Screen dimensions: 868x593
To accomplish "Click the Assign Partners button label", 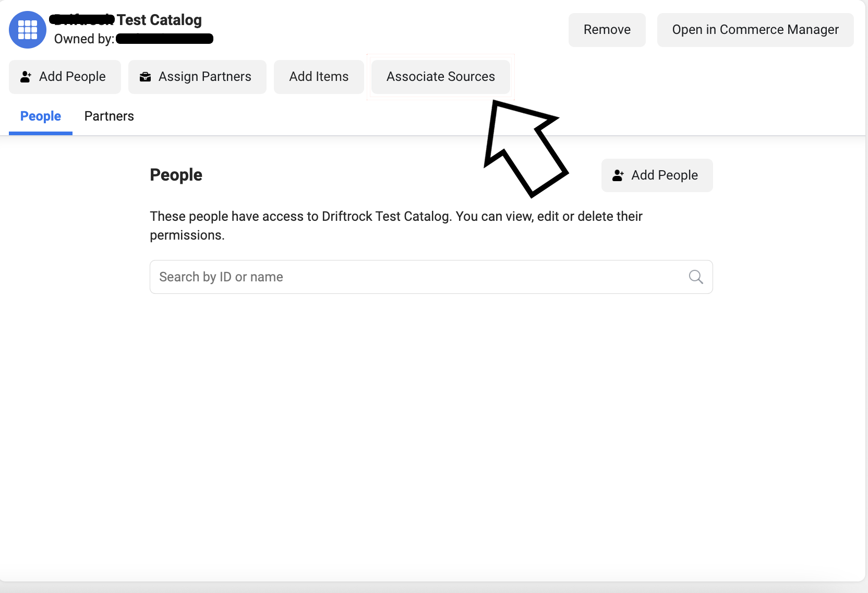I will click(204, 77).
